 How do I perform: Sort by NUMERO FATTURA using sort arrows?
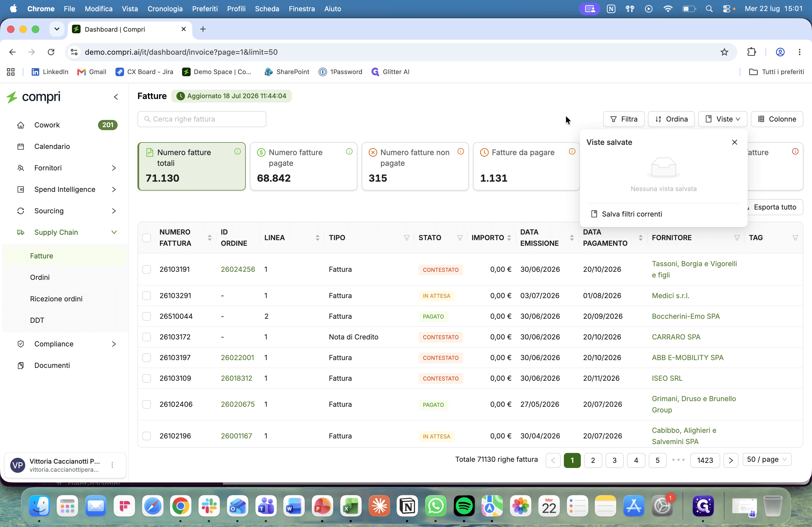click(x=209, y=238)
